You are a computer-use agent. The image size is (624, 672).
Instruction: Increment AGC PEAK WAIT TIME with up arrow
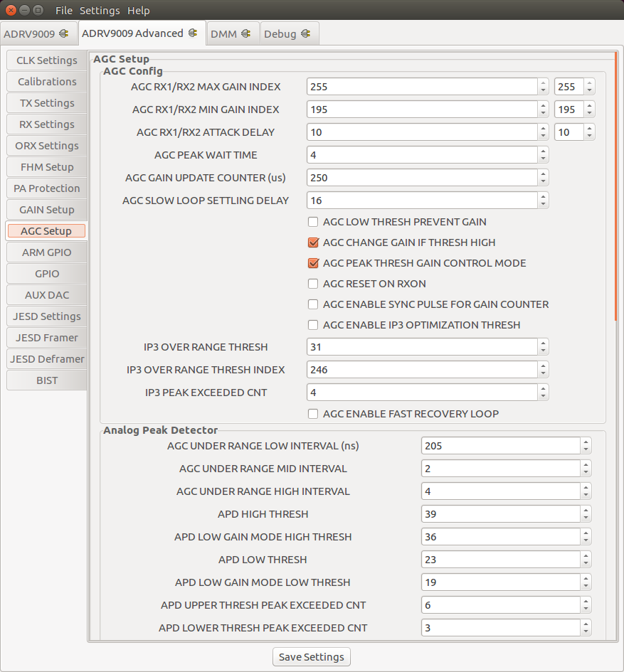pos(543,151)
